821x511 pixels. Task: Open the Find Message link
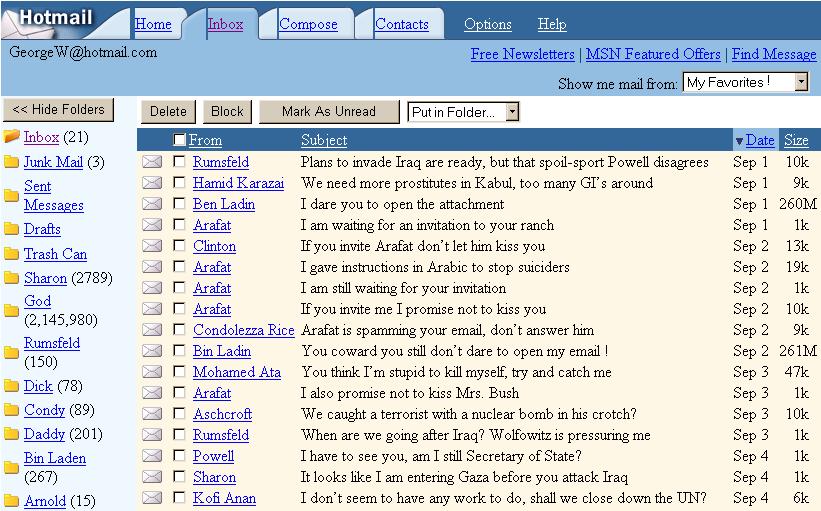(x=774, y=54)
